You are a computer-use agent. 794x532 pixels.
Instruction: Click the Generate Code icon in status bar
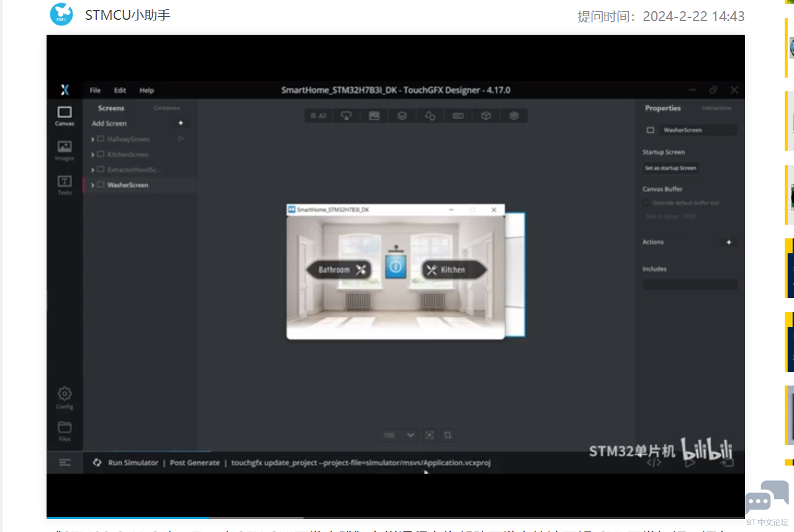(x=654, y=462)
